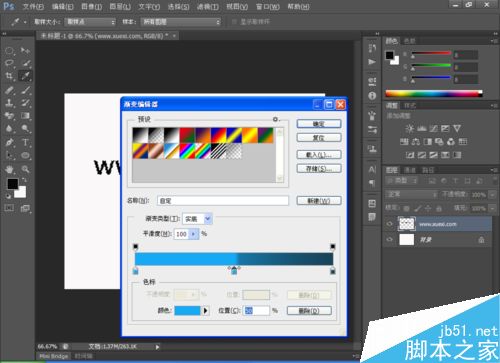The width and height of the screenshot is (500, 363).
Task: Open Quick Mask mode icon
Action: pos(9,208)
